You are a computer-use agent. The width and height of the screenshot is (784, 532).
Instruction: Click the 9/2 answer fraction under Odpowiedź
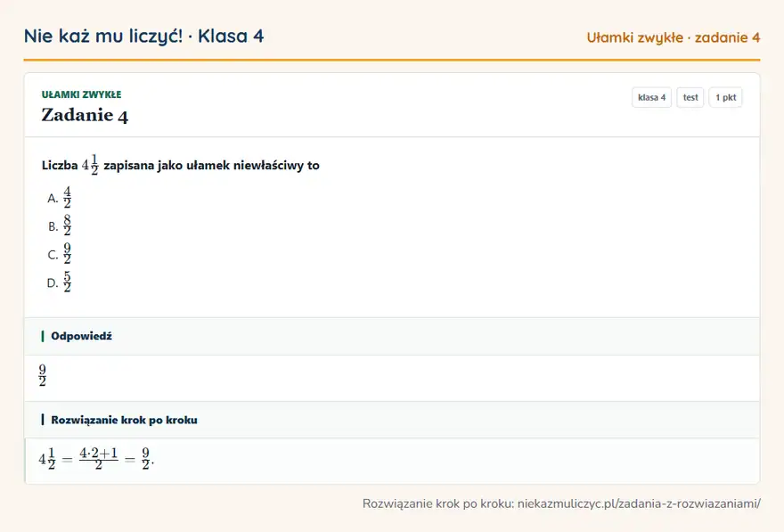(x=43, y=375)
